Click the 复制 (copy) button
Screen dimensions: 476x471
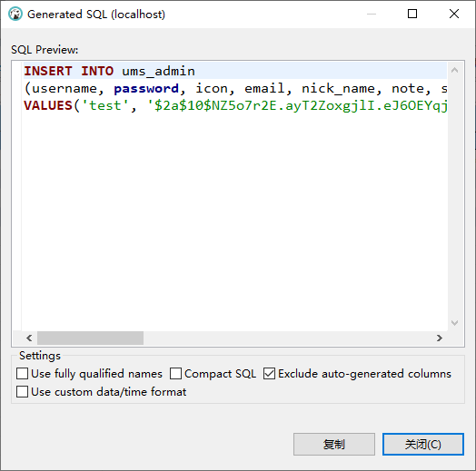(x=334, y=445)
